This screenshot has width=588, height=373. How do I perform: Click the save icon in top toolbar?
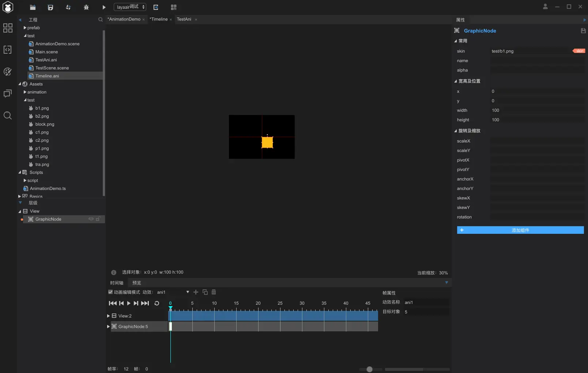[50, 7]
